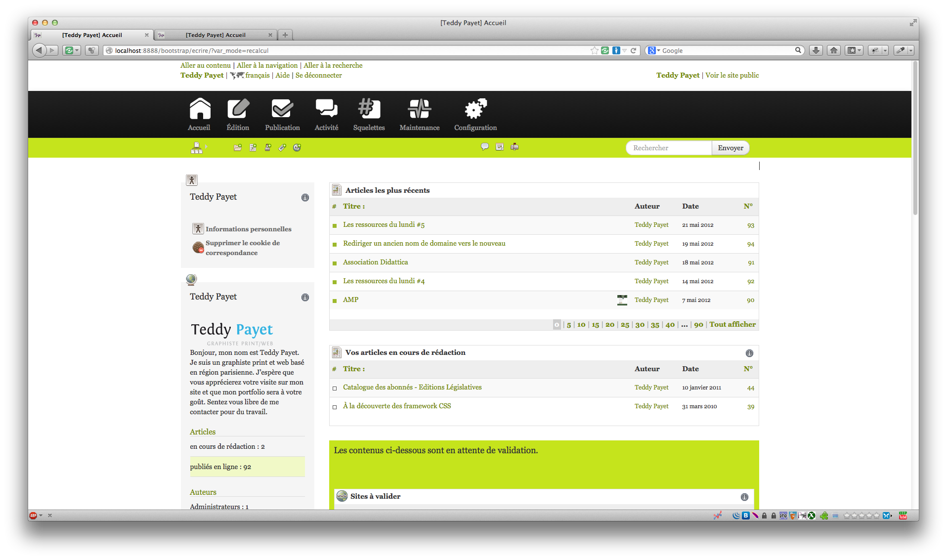This screenshot has width=947, height=560.
Task: Open the forum speech bubble icon
Action: 485,147
